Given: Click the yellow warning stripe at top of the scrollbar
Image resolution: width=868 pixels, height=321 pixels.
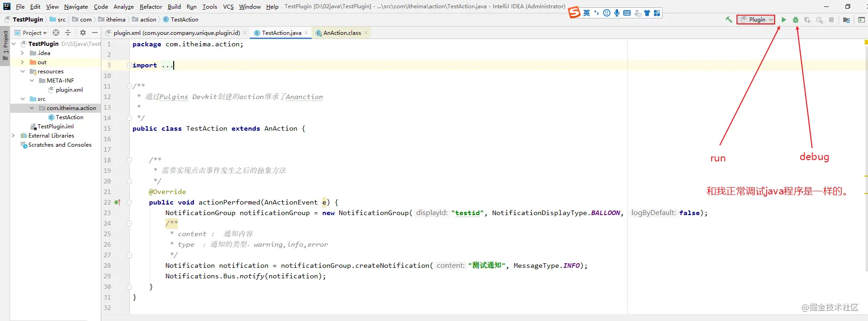Looking at the screenshot, I should coord(866,43).
